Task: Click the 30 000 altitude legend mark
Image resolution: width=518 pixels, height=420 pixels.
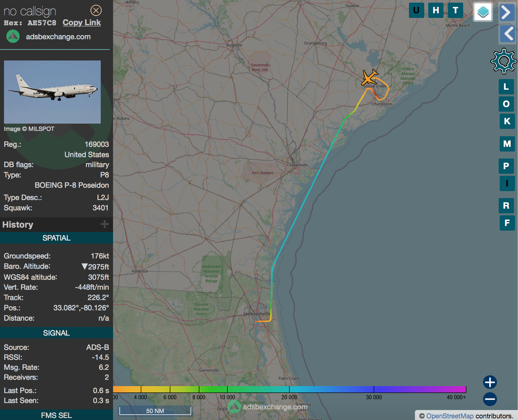Action: [x=374, y=397]
